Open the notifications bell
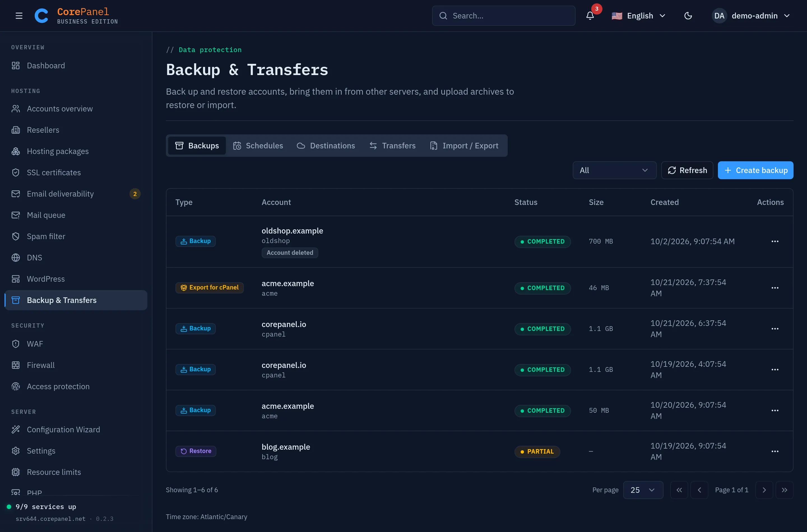The height and width of the screenshot is (532, 807). pyautogui.click(x=590, y=16)
